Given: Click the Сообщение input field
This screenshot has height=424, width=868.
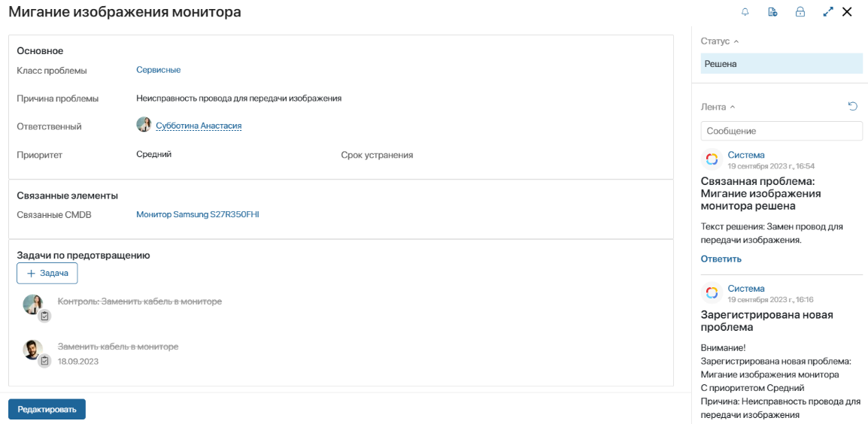Looking at the screenshot, I should 782,132.
